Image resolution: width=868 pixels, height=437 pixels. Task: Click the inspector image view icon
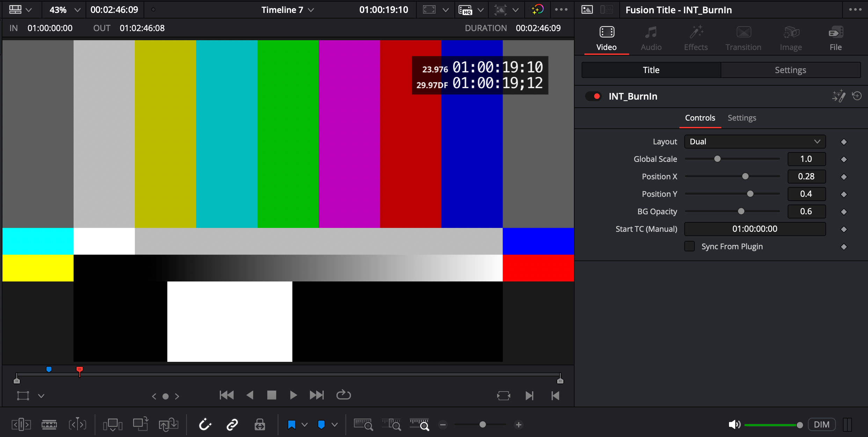587,10
